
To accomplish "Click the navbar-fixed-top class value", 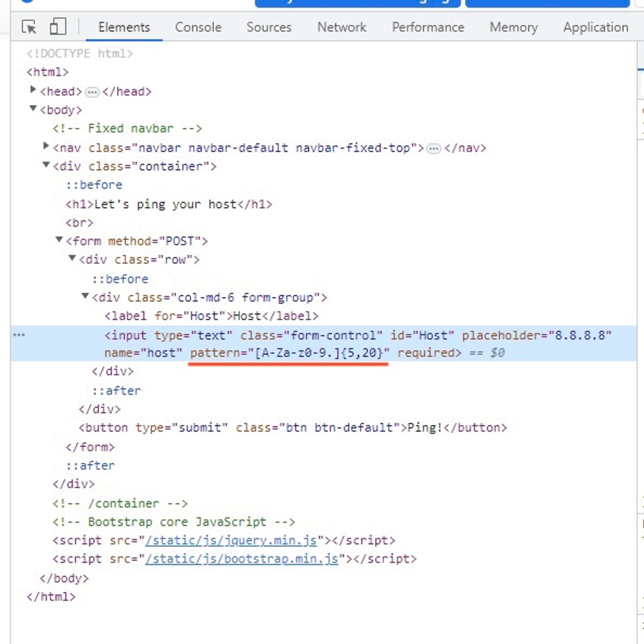I will pos(353,148).
